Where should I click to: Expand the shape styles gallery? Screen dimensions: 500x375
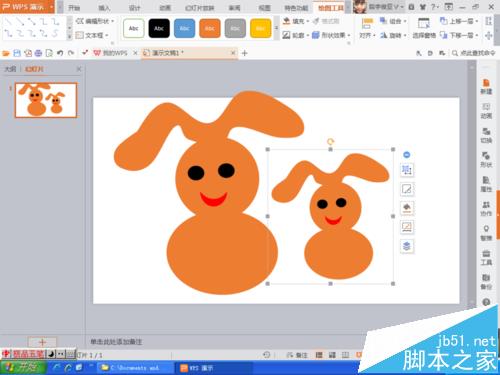pos(276,29)
